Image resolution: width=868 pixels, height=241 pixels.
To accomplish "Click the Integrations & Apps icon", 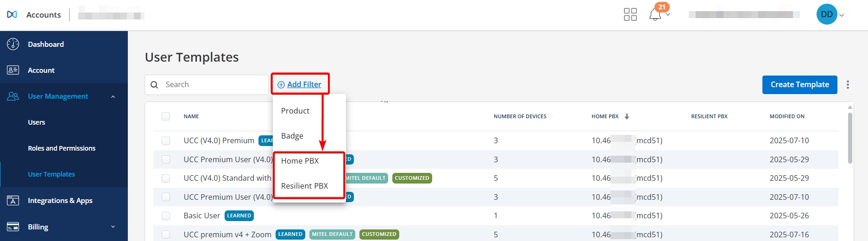I will click(13, 201).
